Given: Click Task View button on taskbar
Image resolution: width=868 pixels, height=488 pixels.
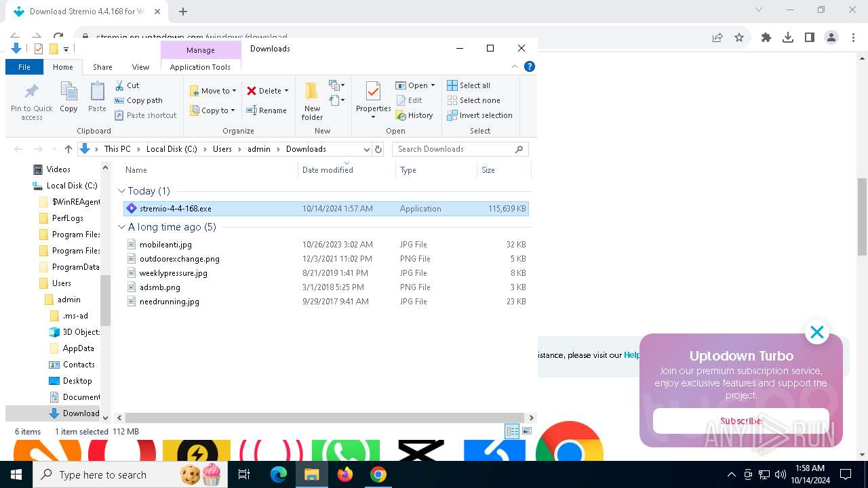Looking at the screenshot, I should click(244, 474).
